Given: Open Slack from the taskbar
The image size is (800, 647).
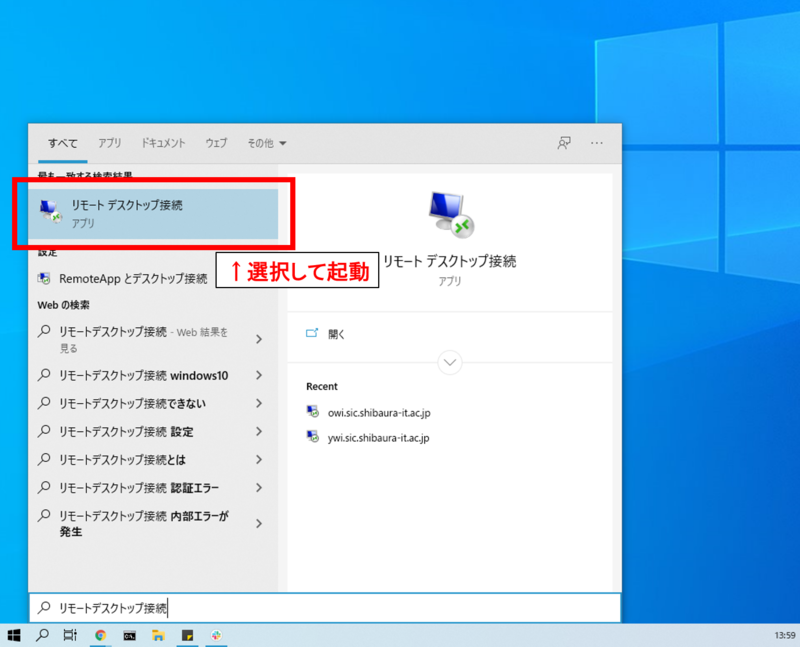Looking at the screenshot, I should [217, 635].
